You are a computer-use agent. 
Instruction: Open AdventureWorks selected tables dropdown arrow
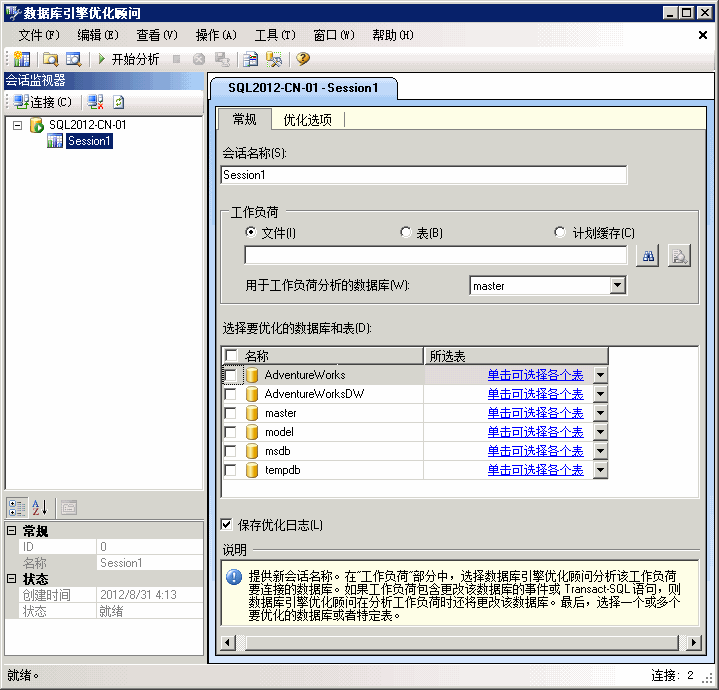click(600, 375)
